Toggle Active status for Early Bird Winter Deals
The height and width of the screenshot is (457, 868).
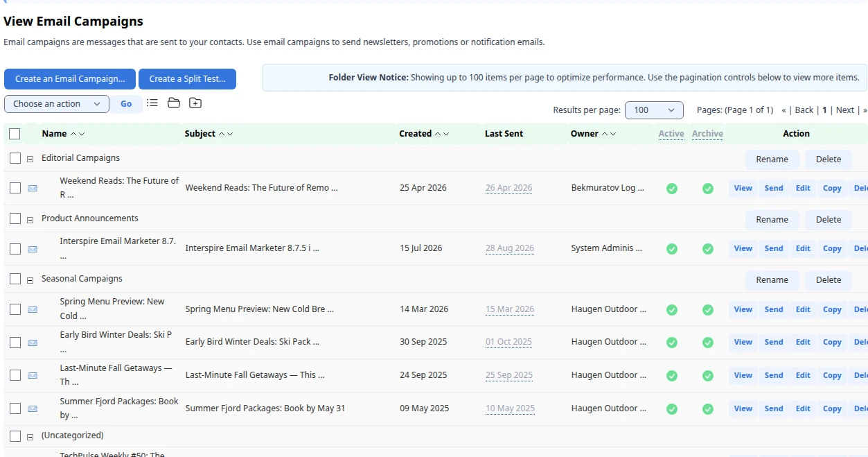(x=671, y=342)
